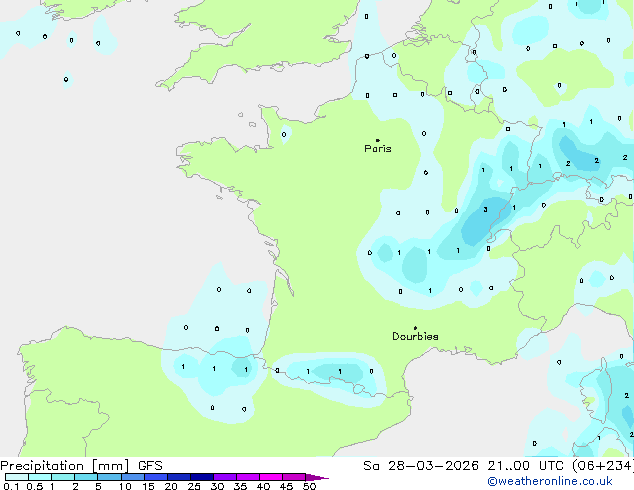
Task: Select the 45–50 mm magenta legend swatch
Action: (294, 477)
